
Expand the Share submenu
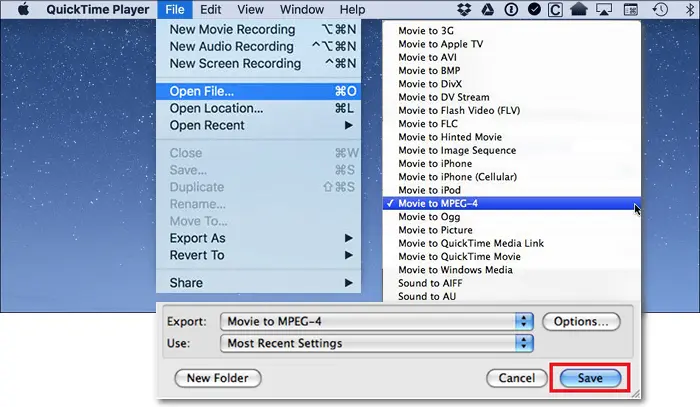(x=258, y=283)
